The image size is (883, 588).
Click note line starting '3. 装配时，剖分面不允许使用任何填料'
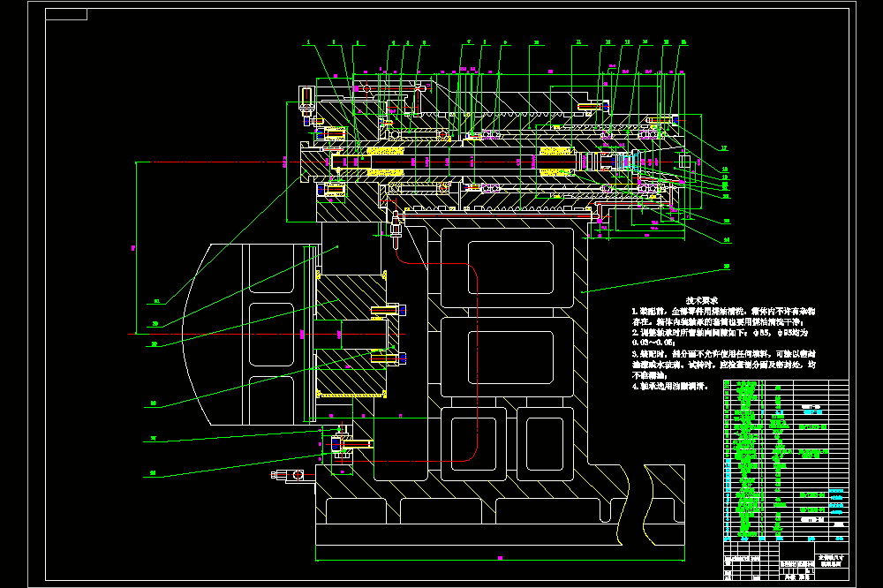[x=724, y=354]
